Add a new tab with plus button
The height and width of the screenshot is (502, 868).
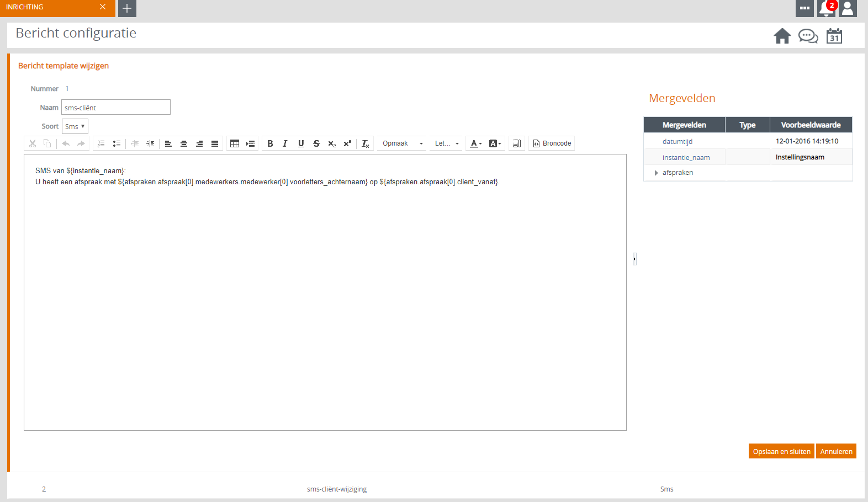(x=127, y=8)
